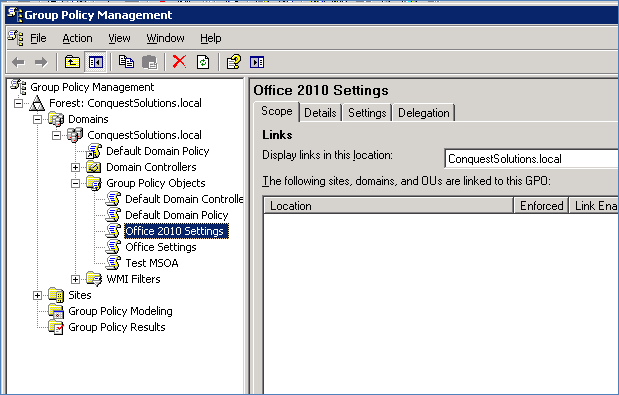This screenshot has width=619, height=395.
Task: Sort by the Location column header
Action: (x=388, y=206)
